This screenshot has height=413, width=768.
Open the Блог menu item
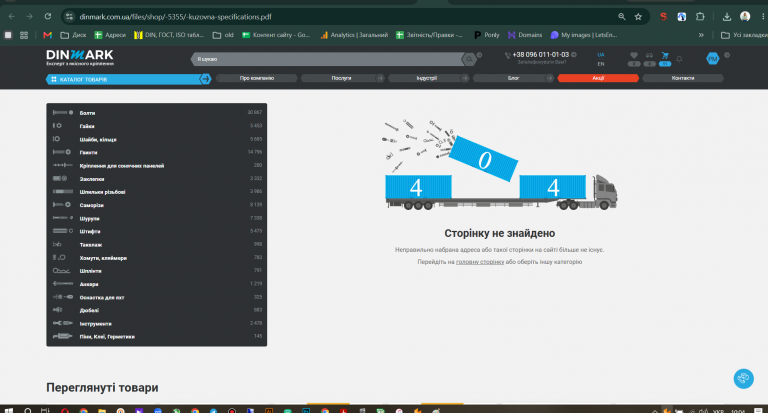tap(513, 78)
